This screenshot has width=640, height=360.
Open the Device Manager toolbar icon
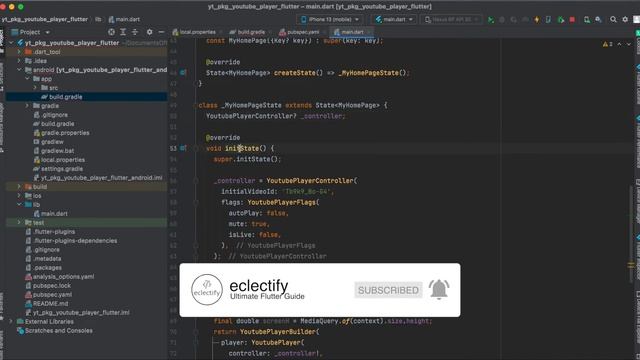(x=587, y=20)
